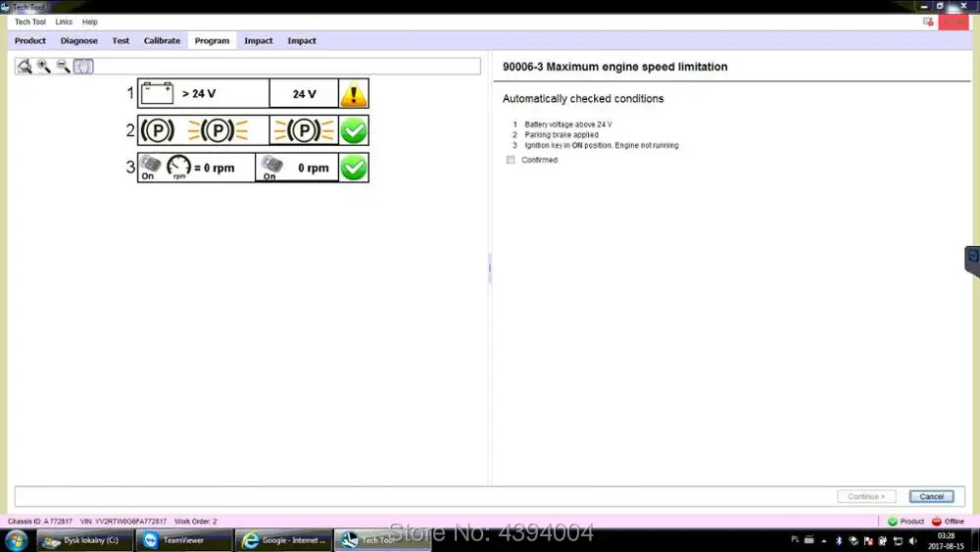Select the pan hand tool
Screen dimensions: 980x552
tap(83, 66)
